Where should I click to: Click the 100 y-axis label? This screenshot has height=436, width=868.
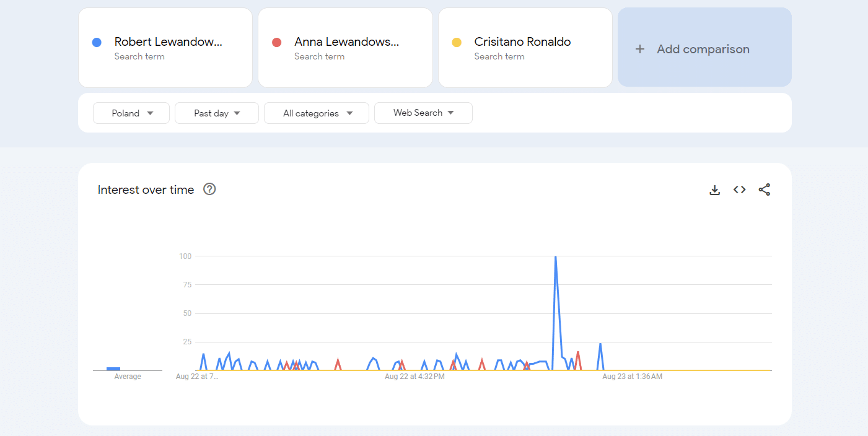185,256
